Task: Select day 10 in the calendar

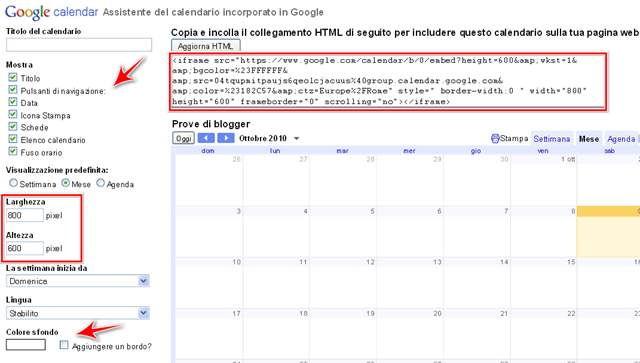Action: click(236, 262)
